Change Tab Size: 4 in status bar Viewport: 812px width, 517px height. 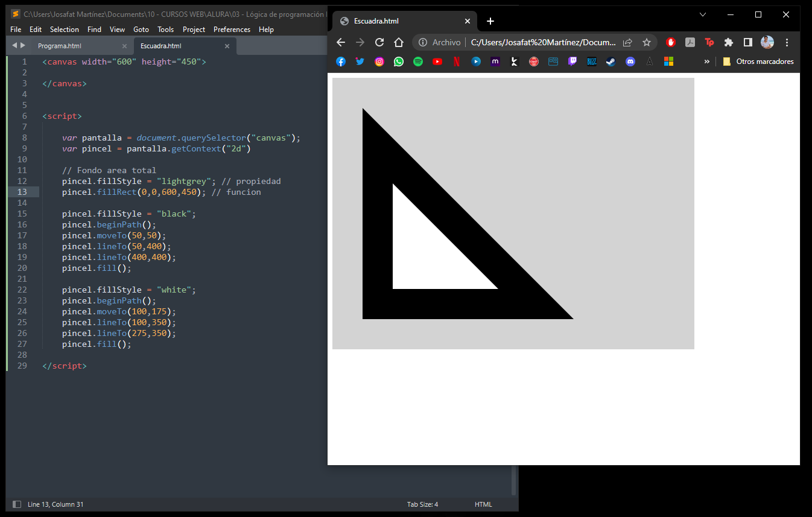(422, 504)
